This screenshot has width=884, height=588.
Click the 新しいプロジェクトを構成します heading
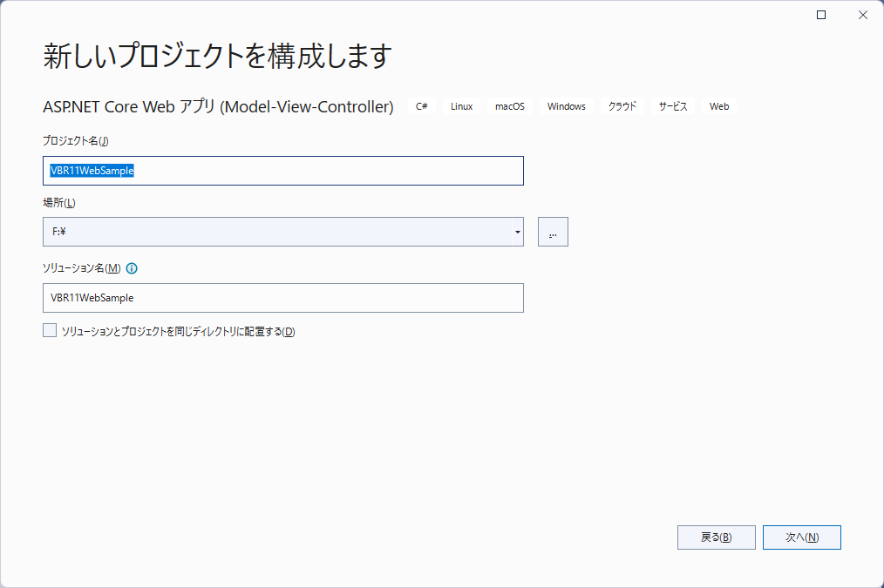click(x=218, y=57)
